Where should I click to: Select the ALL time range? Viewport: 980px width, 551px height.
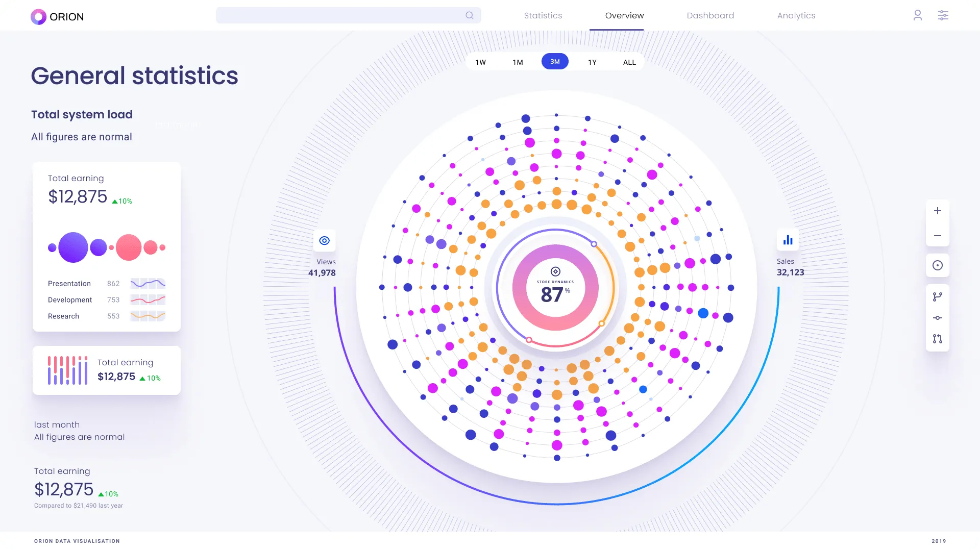(629, 62)
